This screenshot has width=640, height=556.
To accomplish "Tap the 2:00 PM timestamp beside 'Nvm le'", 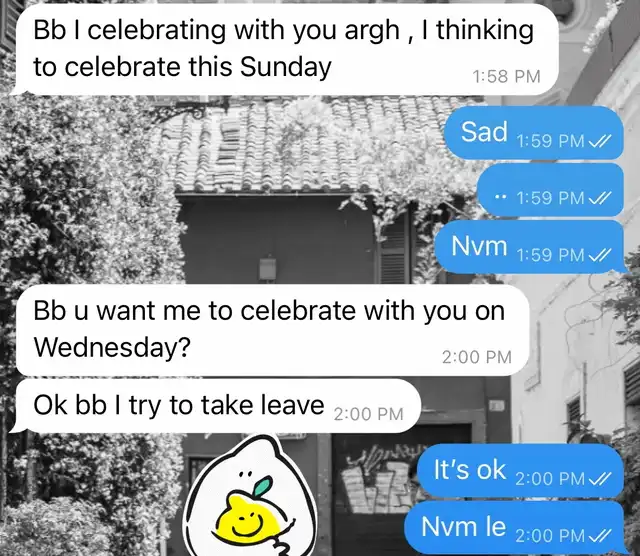I will point(550,535).
